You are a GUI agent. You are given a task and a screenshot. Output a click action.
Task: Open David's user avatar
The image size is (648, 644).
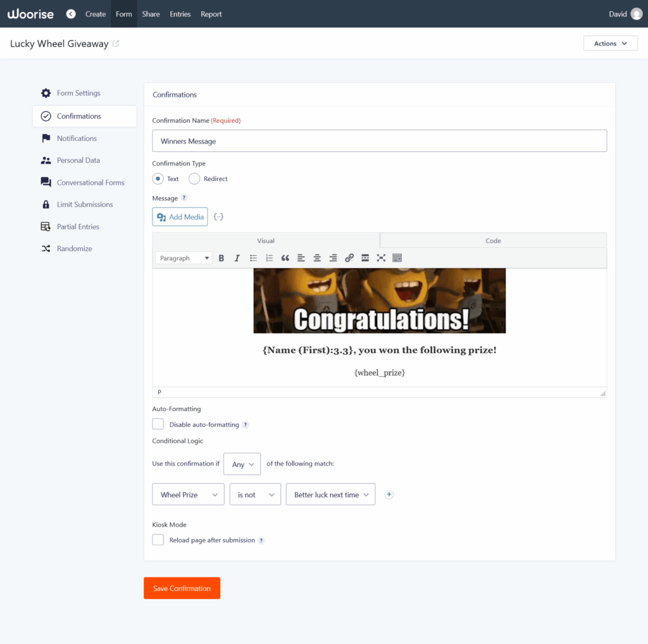(637, 14)
